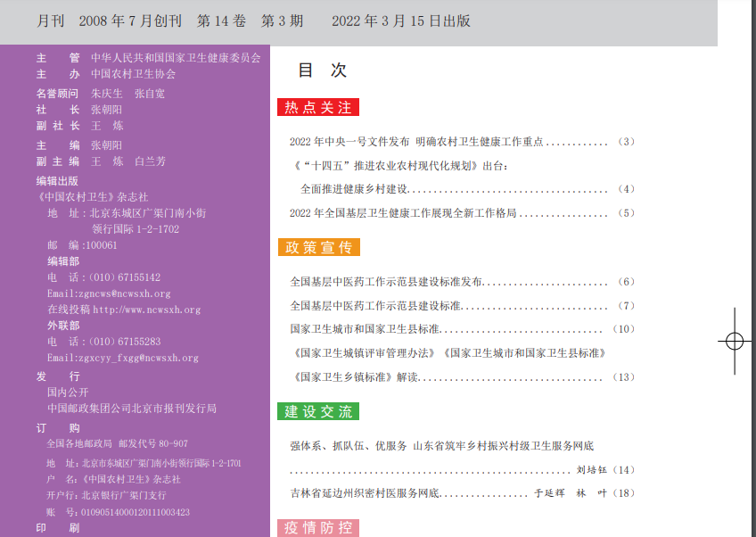Viewport: 756px width, 537px height.
Task: Click the 编辑部 heading
Action: 63,261
